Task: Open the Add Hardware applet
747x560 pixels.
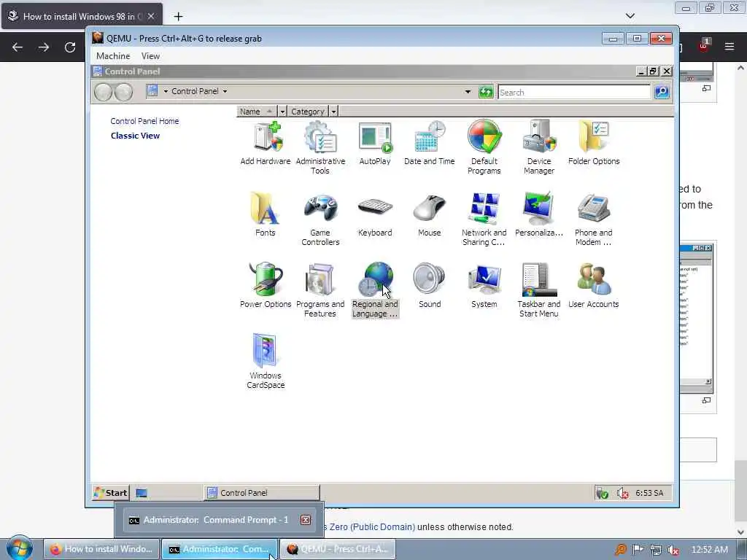Action: point(266,143)
